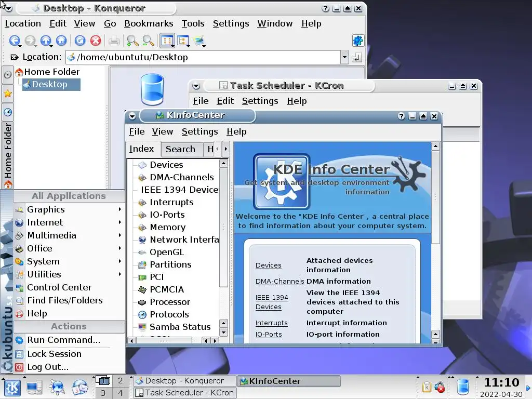Open KInfoCenter Settings menu
Screen dimensions: 532x399
199,131
